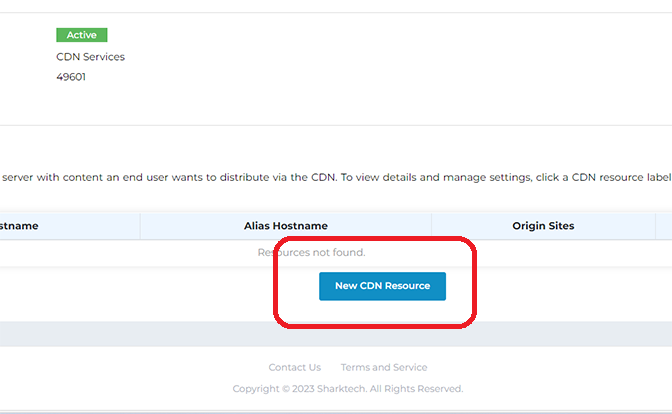Open the Terms and Service link
This screenshot has width=672, height=414.
[384, 367]
